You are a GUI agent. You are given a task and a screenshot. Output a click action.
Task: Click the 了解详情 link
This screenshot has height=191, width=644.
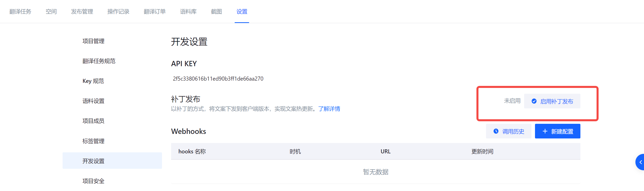point(329,109)
